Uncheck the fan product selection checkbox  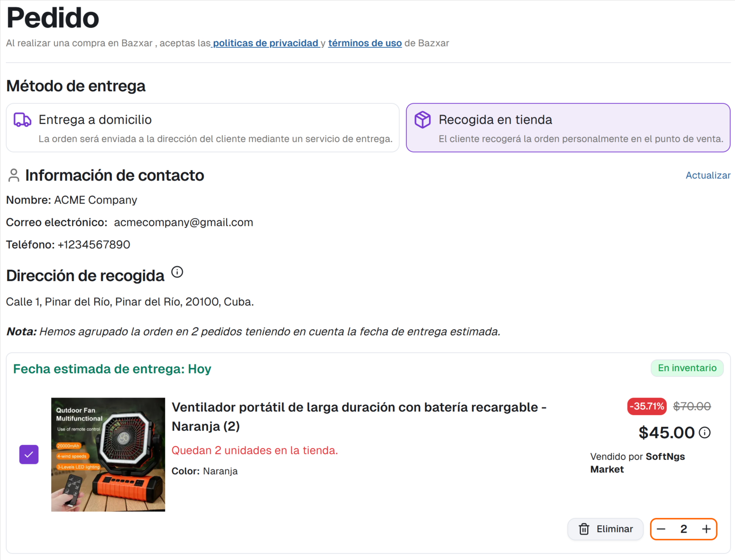29,454
